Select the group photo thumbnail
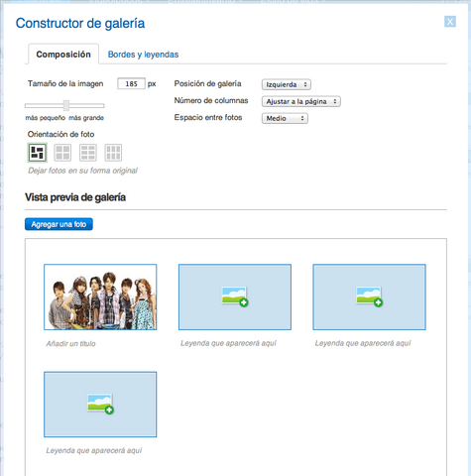 pos(100,297)
